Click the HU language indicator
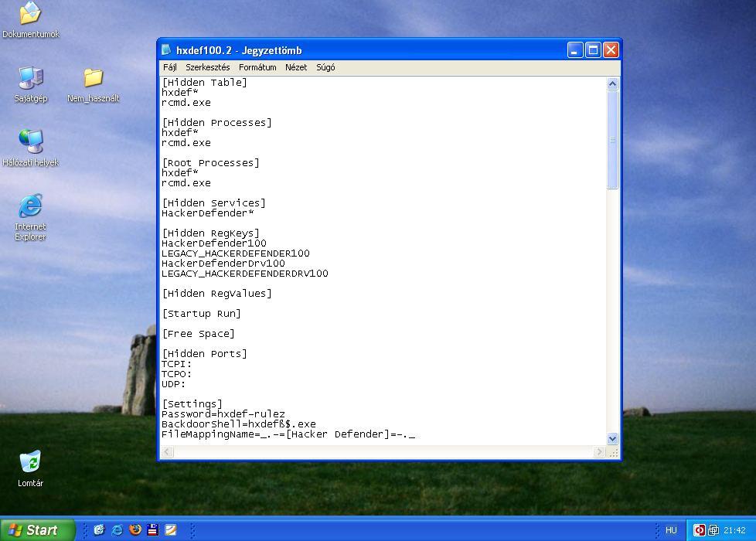The image size is (756, 541). point(671,530)
